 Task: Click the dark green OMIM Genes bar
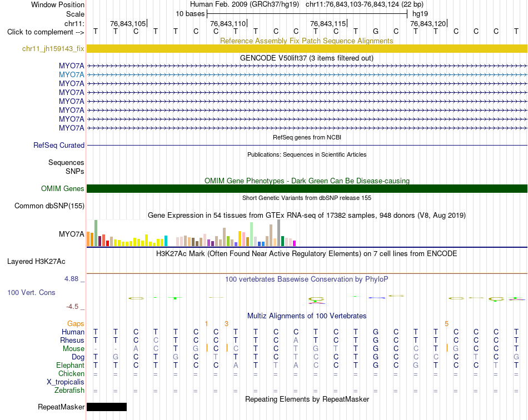pos(307,188)
